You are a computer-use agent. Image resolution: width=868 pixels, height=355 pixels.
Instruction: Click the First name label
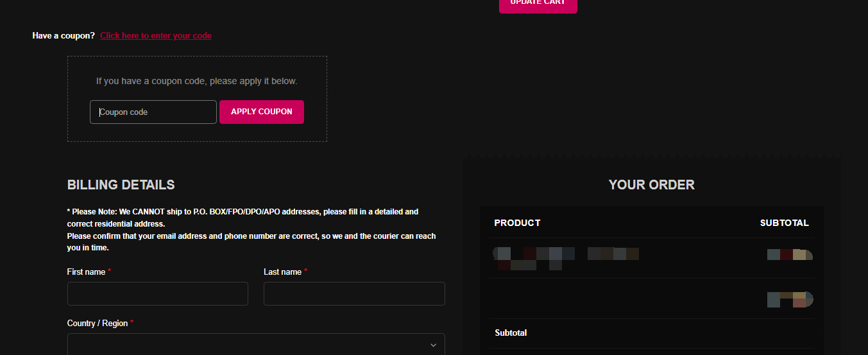[86, 272]
